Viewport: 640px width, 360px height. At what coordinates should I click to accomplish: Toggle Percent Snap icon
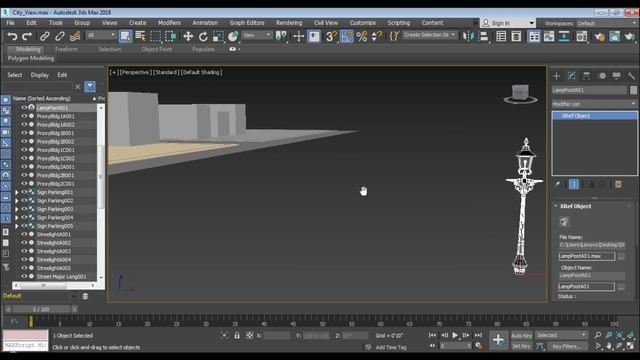[x=362, y=37]
